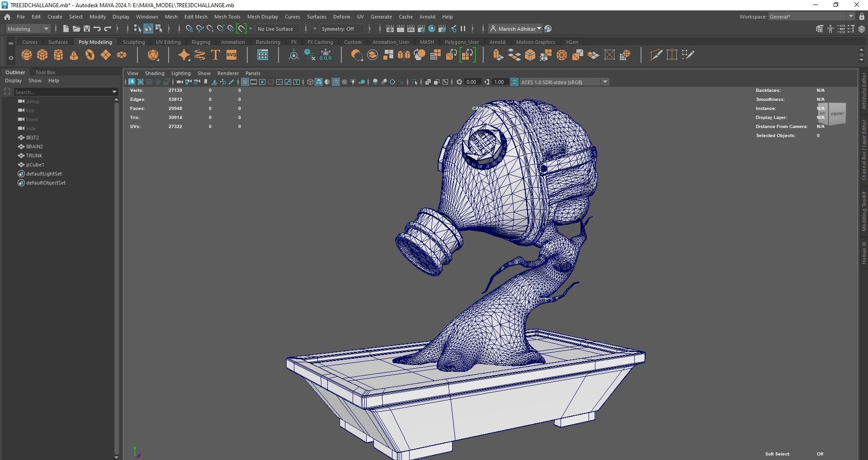
Task: Open the Edit Mesh menu
Action: [196, 17]
